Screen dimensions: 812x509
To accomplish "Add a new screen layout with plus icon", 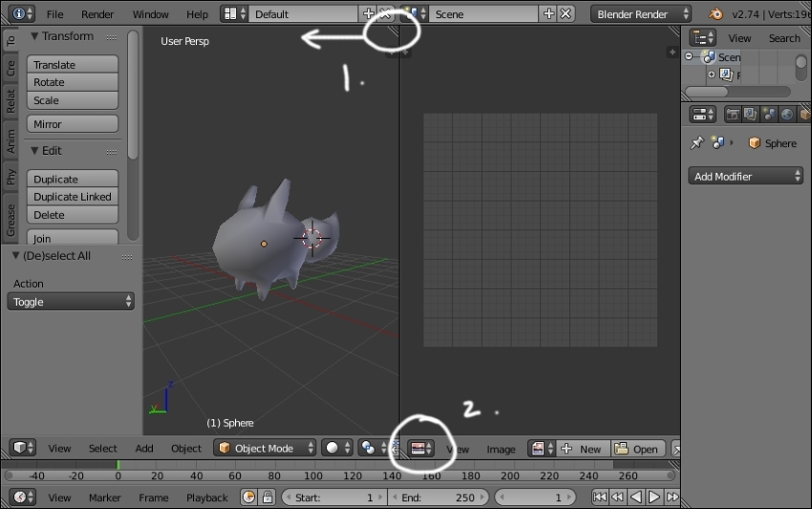I will (x=368, y=14).
